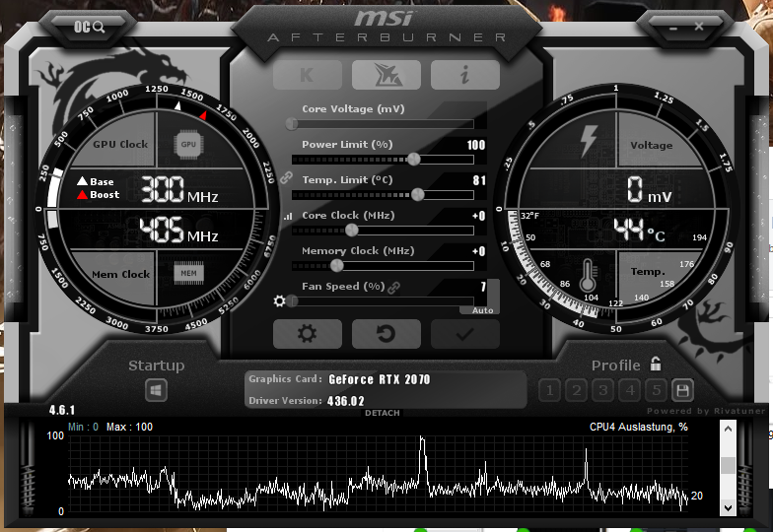The height and width of the screenshot is (532, 773).
Task: Adjust the Core Voltage slider
Action: click(x=383, y=124)
